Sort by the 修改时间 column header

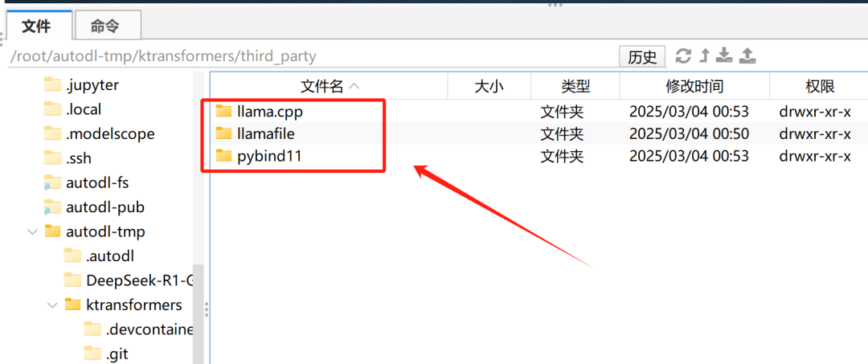tap(694, 86)
